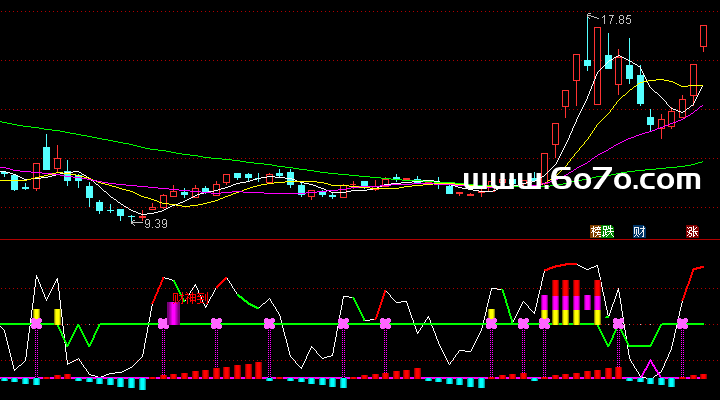The image size is (720, 400).
Task: Click the 财神到 signal label
Action: coord(190,297)
